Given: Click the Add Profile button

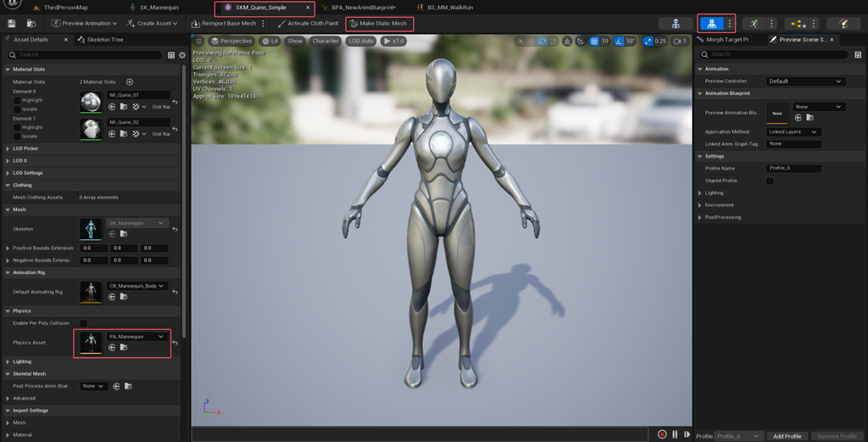Looking at the screenshot, I should pyautogui.click(x=787, y=436).
